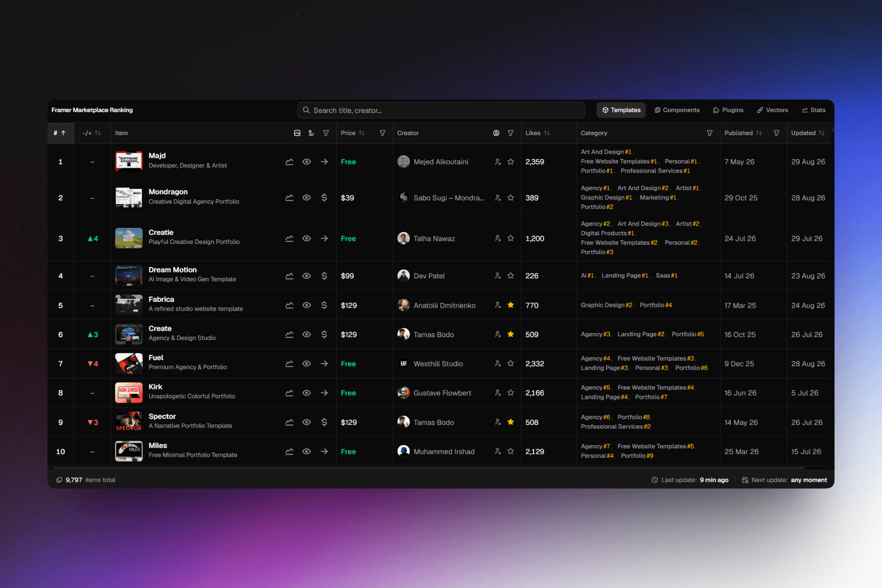Click the arrow icon in Kirk's row
This screenshot has height=588, width=882.
pos(324,393)
